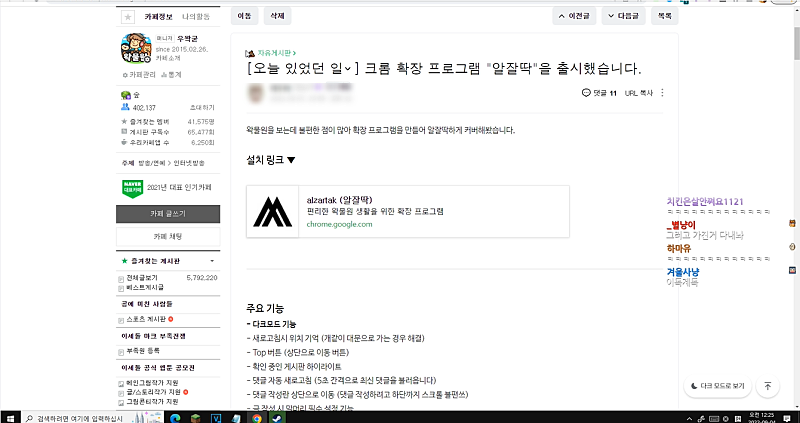The image size is (800, 423).
Task: Open the 부족원 등록 board
Action: tap(143, 351)
